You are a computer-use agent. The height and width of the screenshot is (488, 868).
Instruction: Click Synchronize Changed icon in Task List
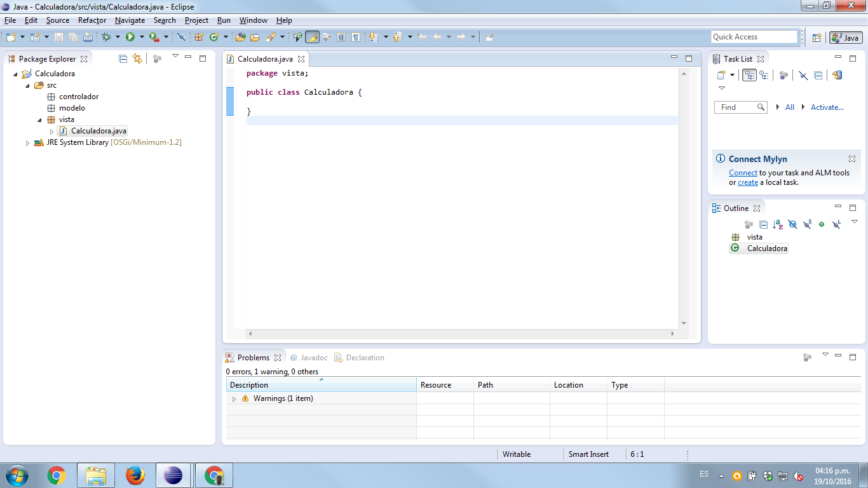tap(837, 75)
